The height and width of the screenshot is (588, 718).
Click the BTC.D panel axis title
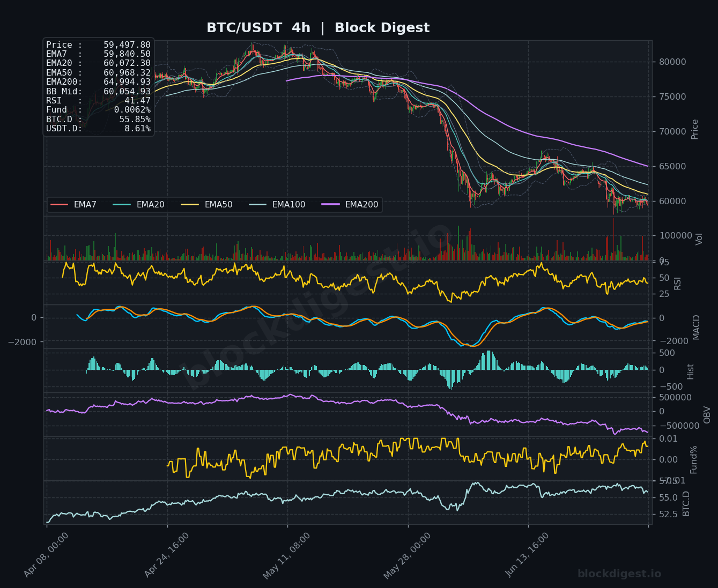pos(686,503)
